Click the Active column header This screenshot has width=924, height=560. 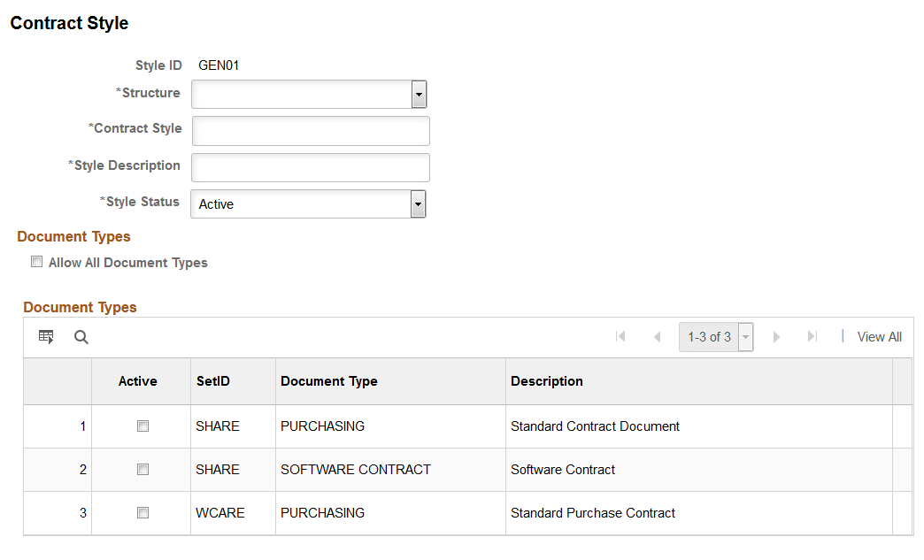point(137,381)
